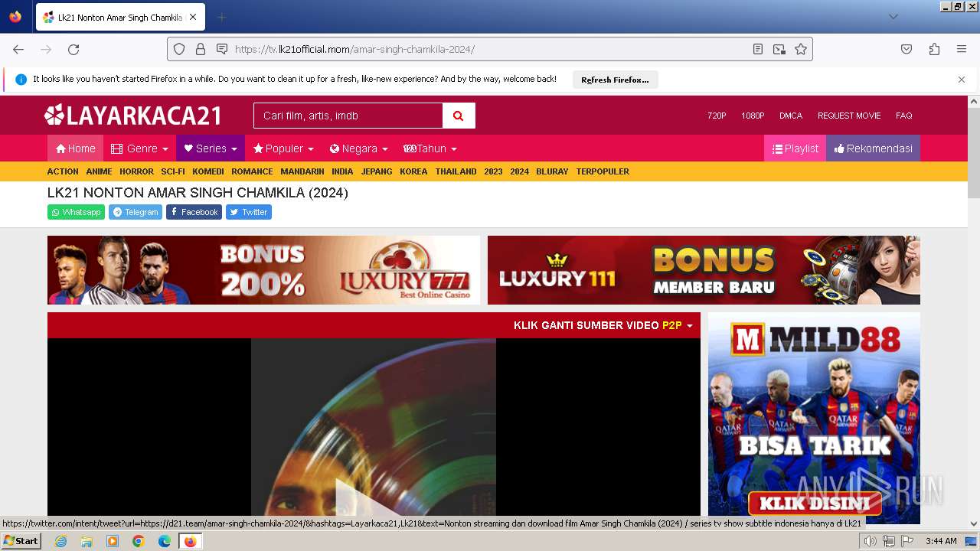Click the URL address bar

coord(490,49)
